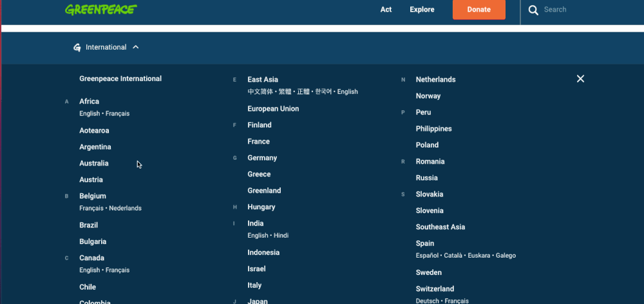Open the Israel site

(256, 269)
